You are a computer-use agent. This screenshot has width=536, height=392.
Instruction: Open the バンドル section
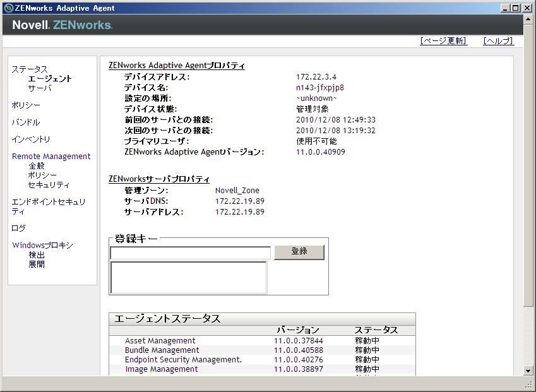click(x=26, y=122)
